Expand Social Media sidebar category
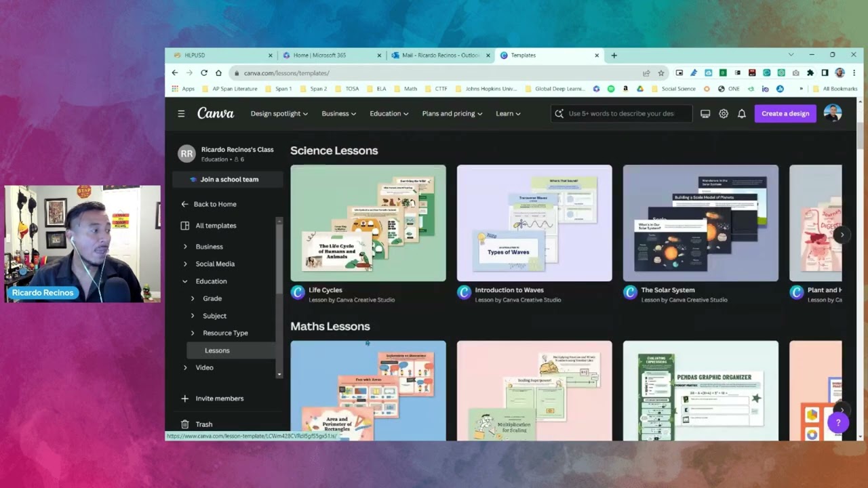868x488 pixels. [185, 264]
